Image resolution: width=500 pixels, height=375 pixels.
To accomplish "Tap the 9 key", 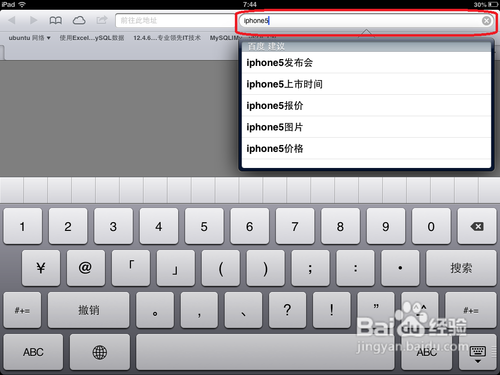I will tap(386, 226).
